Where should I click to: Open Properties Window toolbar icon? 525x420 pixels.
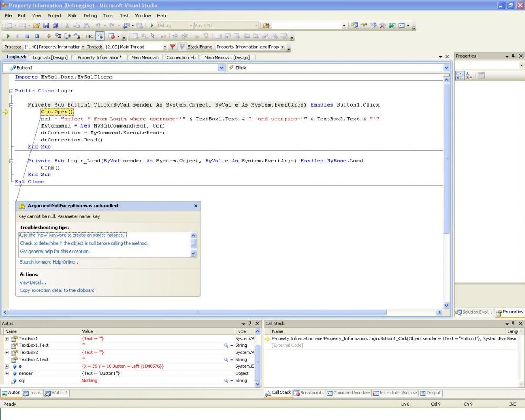(364, 25)
